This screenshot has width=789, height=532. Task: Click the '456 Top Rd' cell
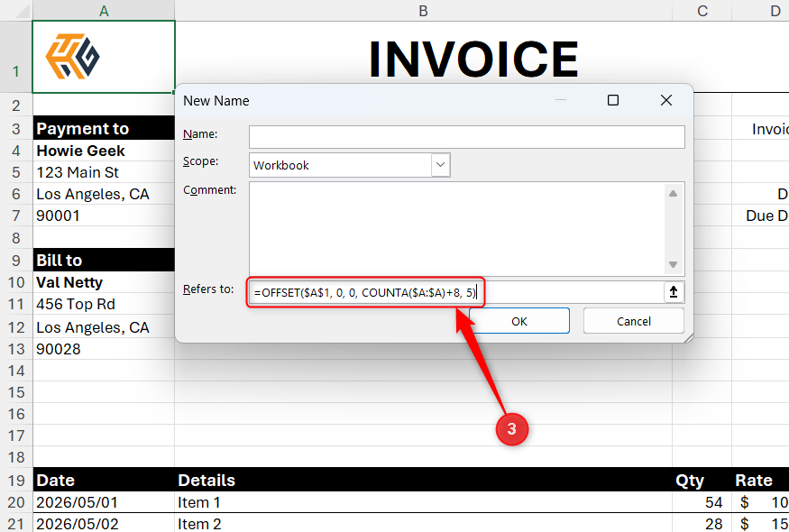[104, 304]
